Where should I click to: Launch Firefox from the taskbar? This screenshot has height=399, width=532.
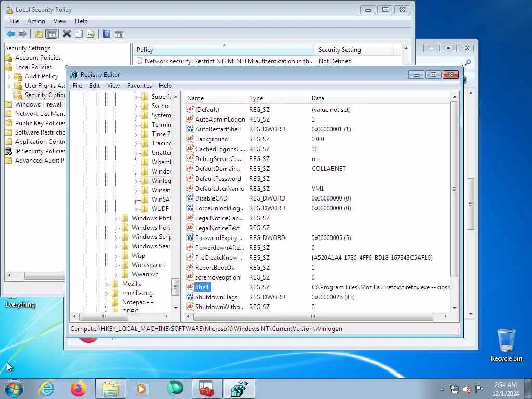(x=78, y=389)
